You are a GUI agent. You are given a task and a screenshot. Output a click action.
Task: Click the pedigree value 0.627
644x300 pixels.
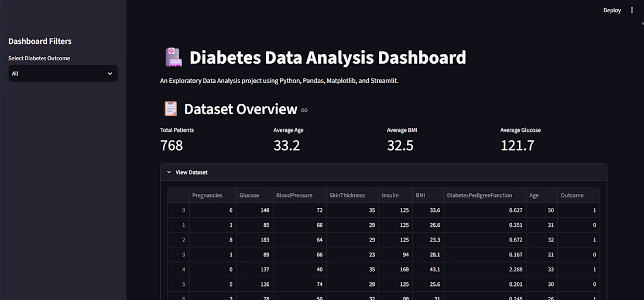[485, 210]
